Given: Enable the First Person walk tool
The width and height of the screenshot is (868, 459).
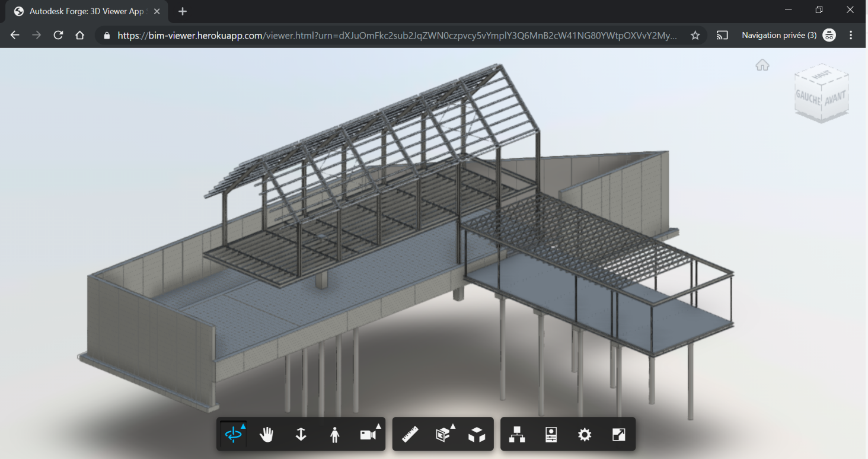Looking at the screenshot, I should coord(334,434).
